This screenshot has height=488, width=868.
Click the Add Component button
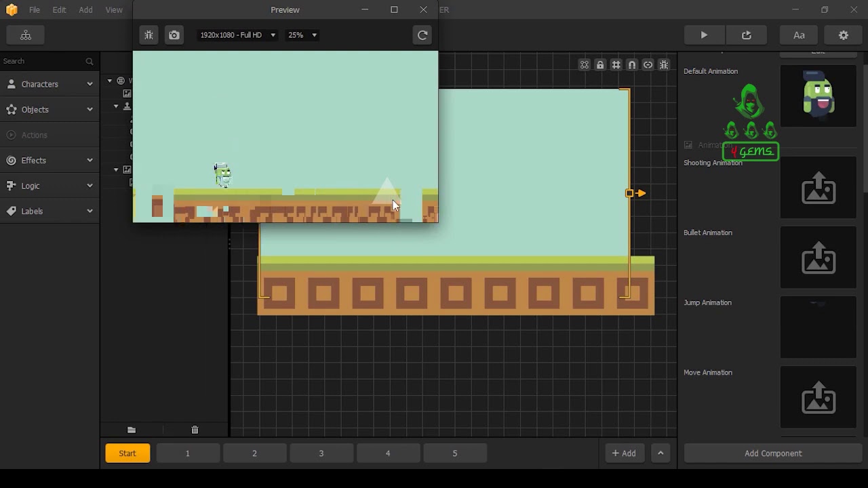773,453
